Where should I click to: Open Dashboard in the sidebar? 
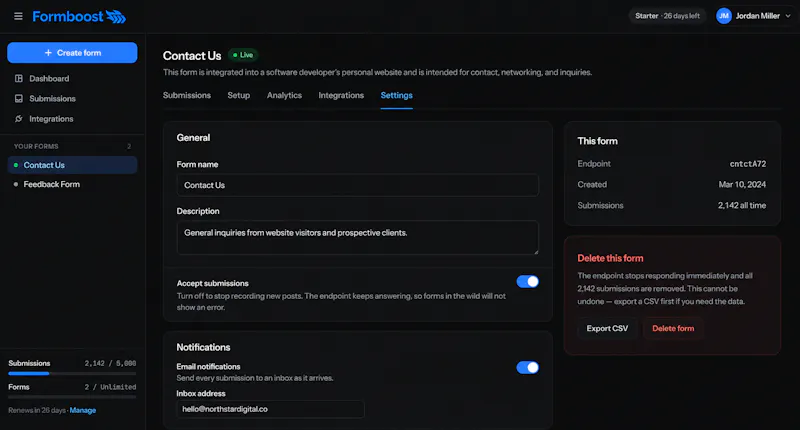pyautogui.click(x=72, y=79)
